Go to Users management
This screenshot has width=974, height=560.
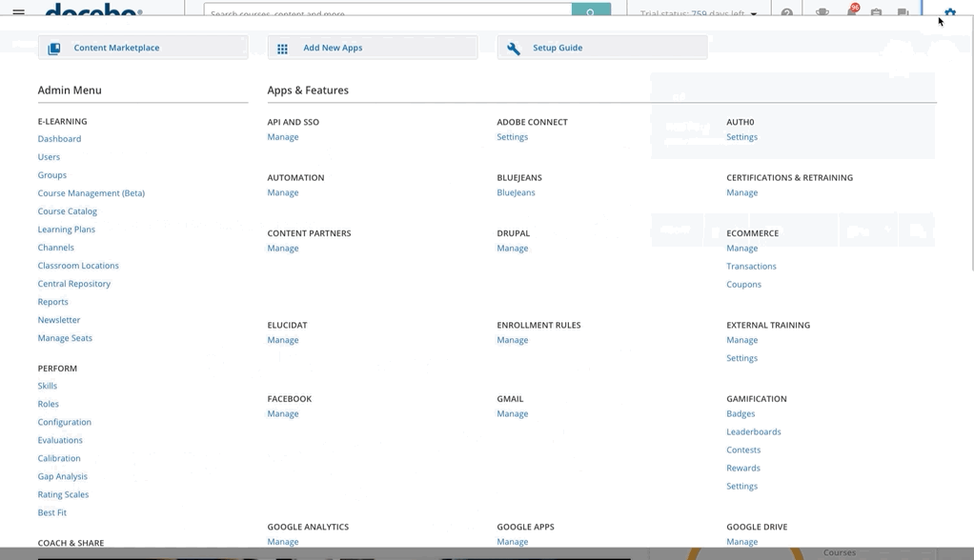(49, 157)
